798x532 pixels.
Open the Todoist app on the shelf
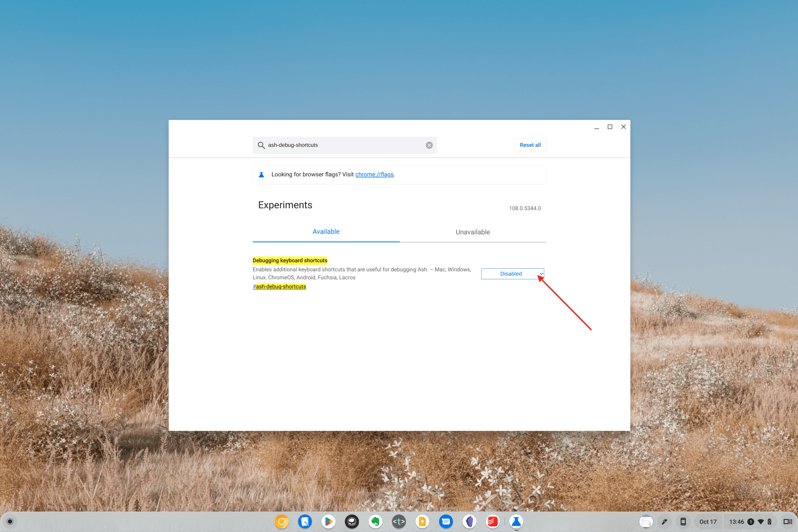point(493,521)
